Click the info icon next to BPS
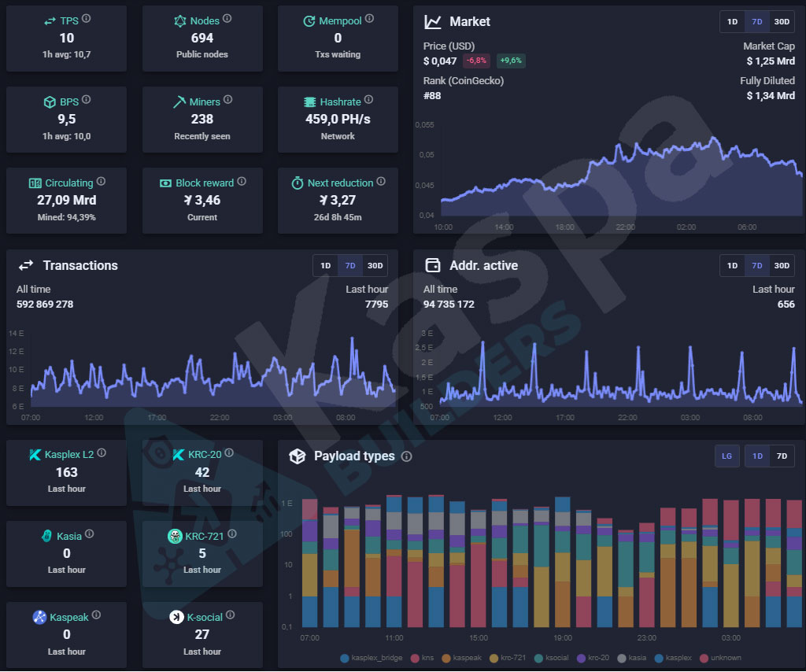806x672 pixels. 87,100
